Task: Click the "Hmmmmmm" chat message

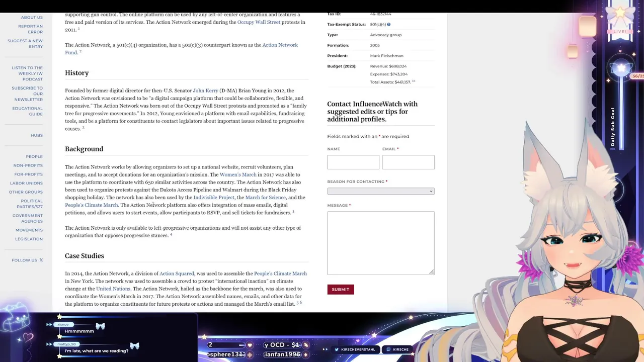Action: (x=79, y=331)
